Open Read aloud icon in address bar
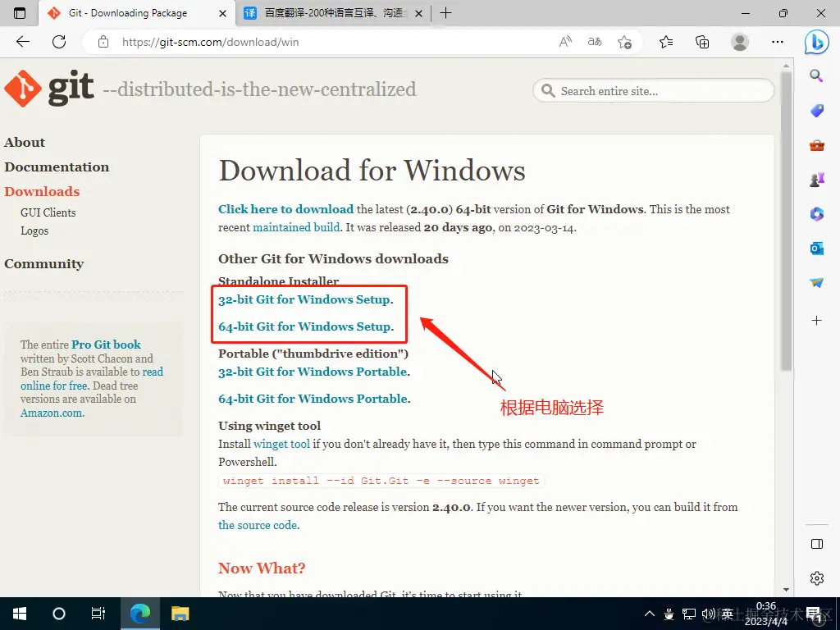 565,42
